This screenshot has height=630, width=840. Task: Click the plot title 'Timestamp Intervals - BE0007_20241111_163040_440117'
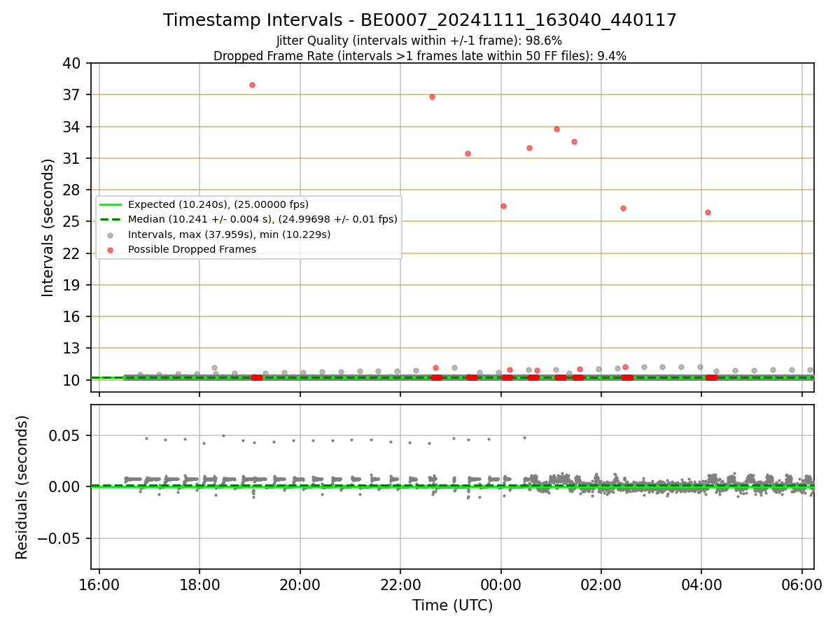pyautogui.click(x=420, y=20)
